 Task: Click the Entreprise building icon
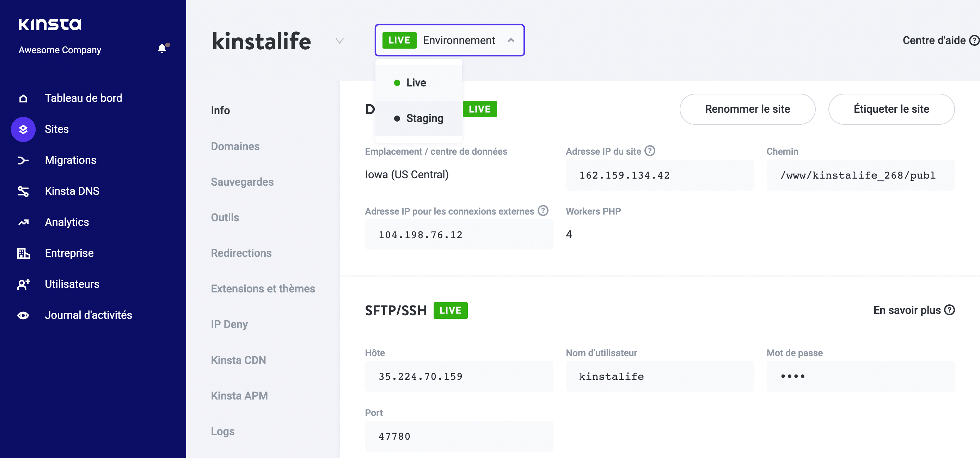coord(23,253)
